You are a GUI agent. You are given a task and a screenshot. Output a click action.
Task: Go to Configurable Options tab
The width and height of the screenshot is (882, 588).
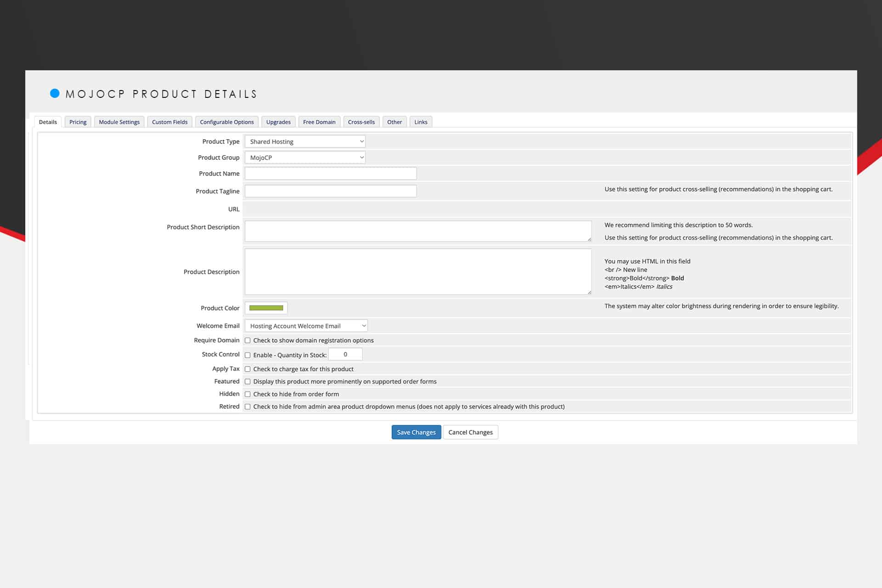[x=226, y=122]
